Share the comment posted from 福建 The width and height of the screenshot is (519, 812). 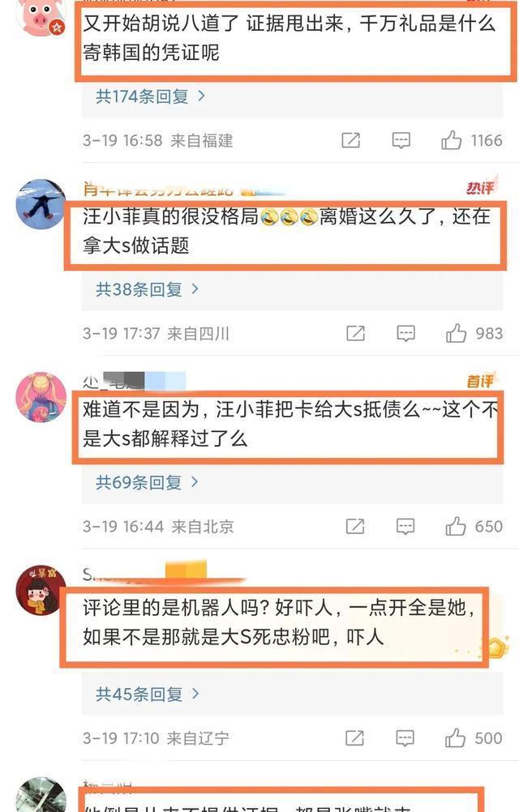pyautogui.click(x=350, y=140)
